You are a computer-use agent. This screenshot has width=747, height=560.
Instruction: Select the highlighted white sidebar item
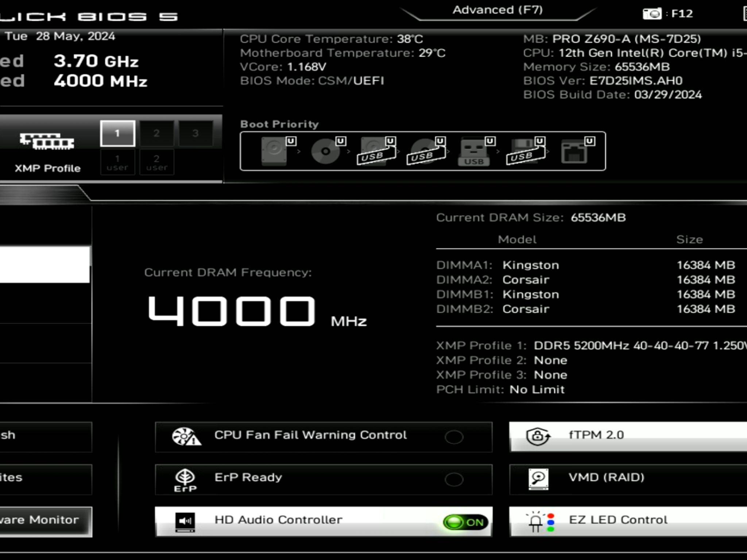(x=45, y=265)
